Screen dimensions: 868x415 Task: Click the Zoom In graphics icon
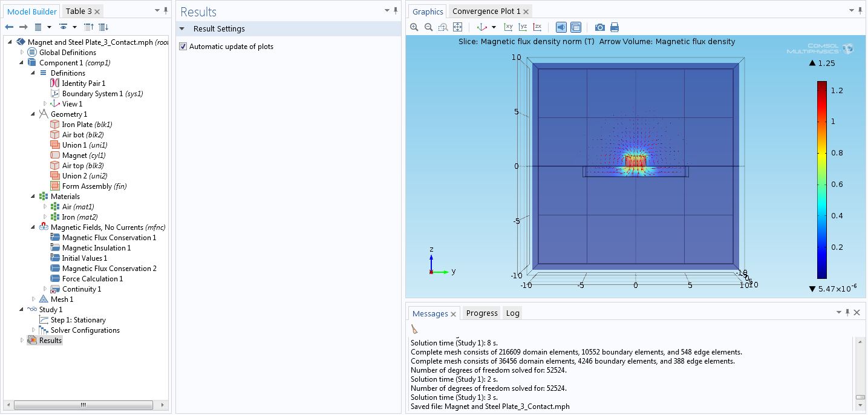tap(414, 27)
